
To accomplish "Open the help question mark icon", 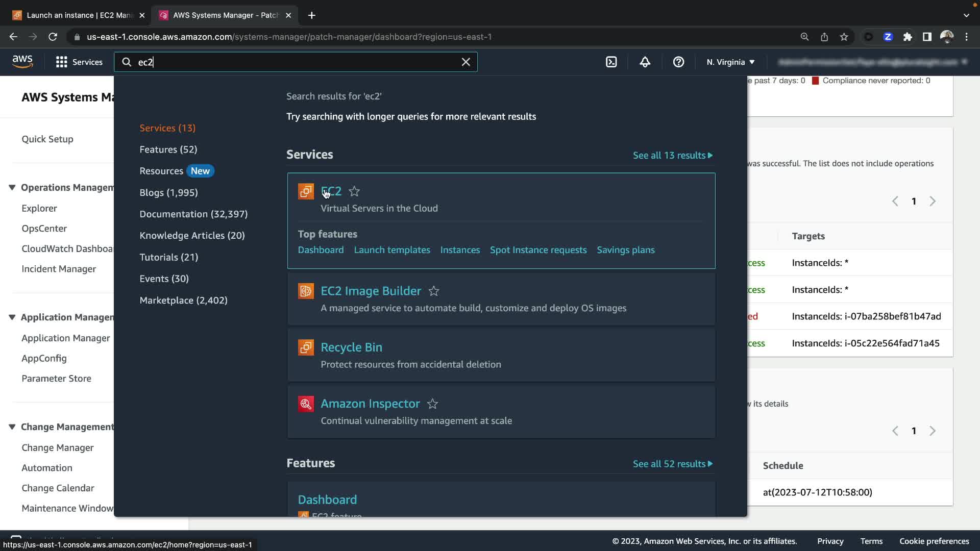I will 678,62.
